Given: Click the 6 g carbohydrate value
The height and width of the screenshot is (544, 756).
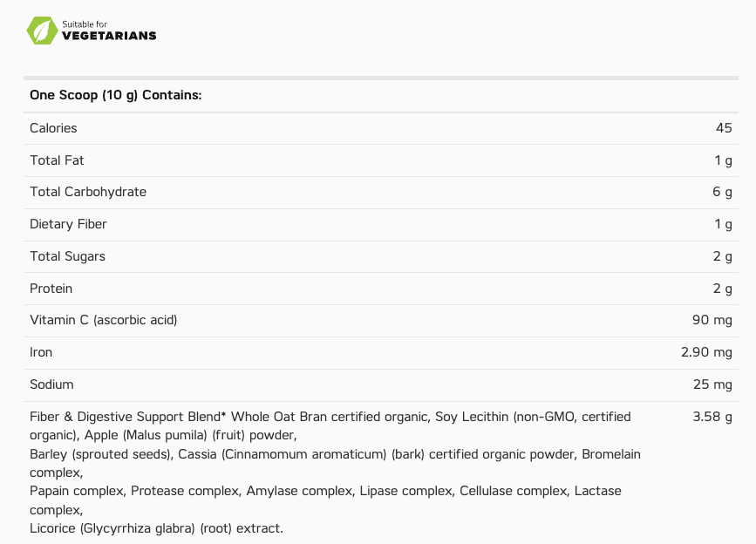Looking at the screenshot, I should tap(722, 192).
